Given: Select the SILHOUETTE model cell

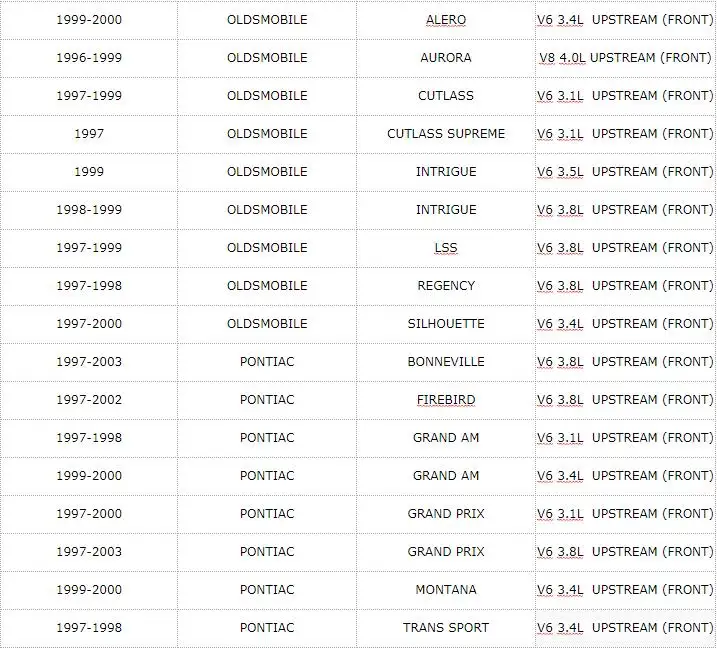Looking at the screenshot, I should tap(446, 323).
